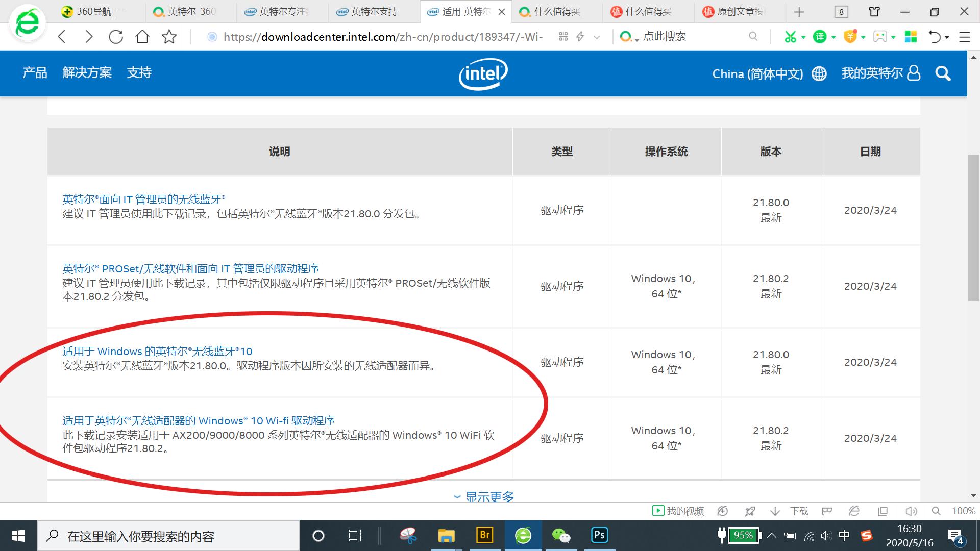
Task: Expand the translate tool dropdown arrow
Action: [833, 36]
